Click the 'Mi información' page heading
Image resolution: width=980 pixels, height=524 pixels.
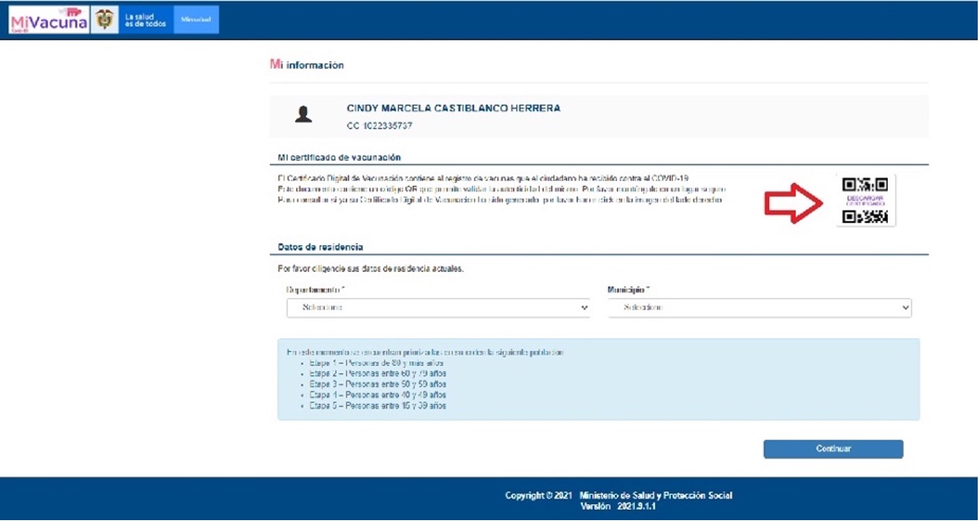[307, 65]
